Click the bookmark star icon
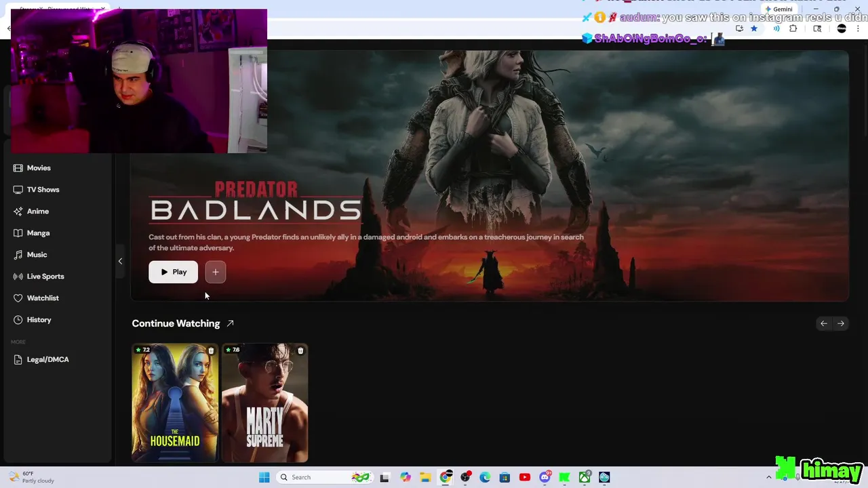Screen dimensions: 868x488 (754, 28)
